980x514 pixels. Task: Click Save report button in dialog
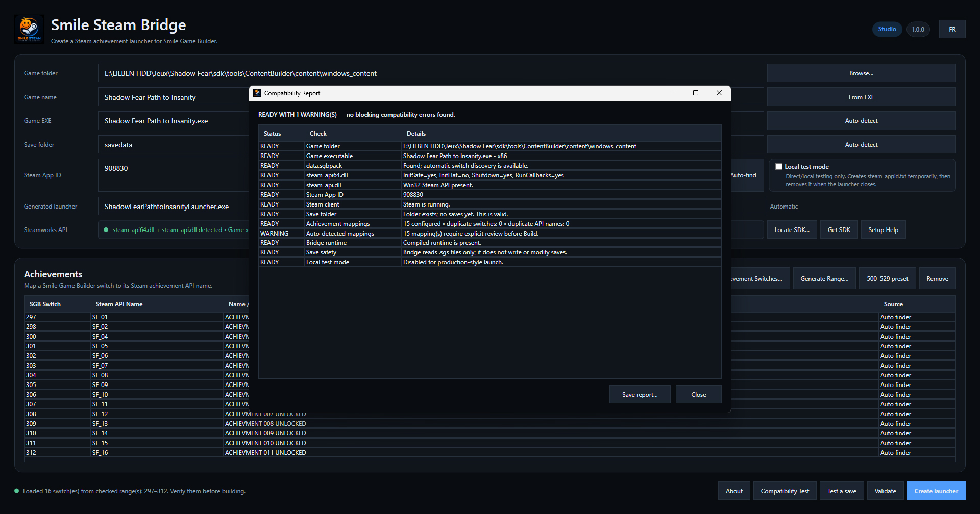coord(640,394)
